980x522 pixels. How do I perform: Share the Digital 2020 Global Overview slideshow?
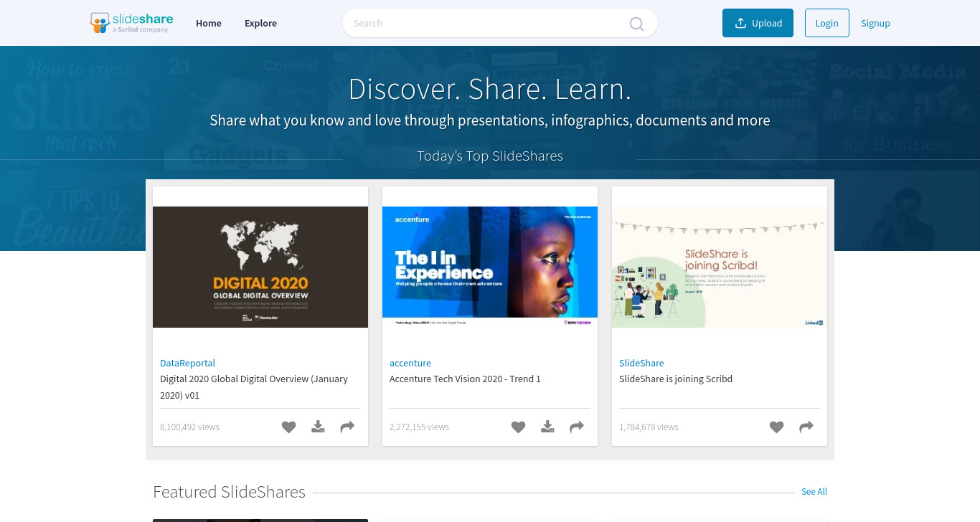point(347,427)
